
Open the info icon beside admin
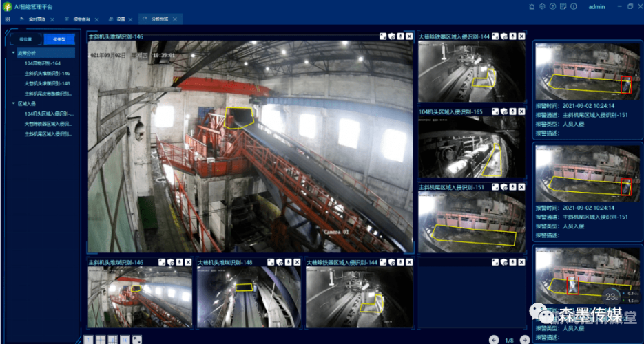coord(574,7)
